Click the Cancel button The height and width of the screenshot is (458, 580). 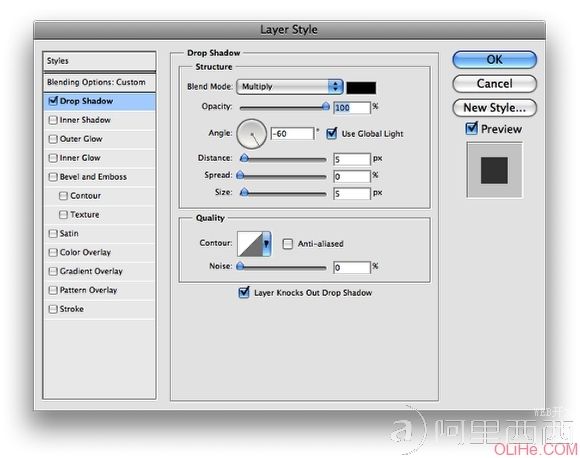coord(494,84)
